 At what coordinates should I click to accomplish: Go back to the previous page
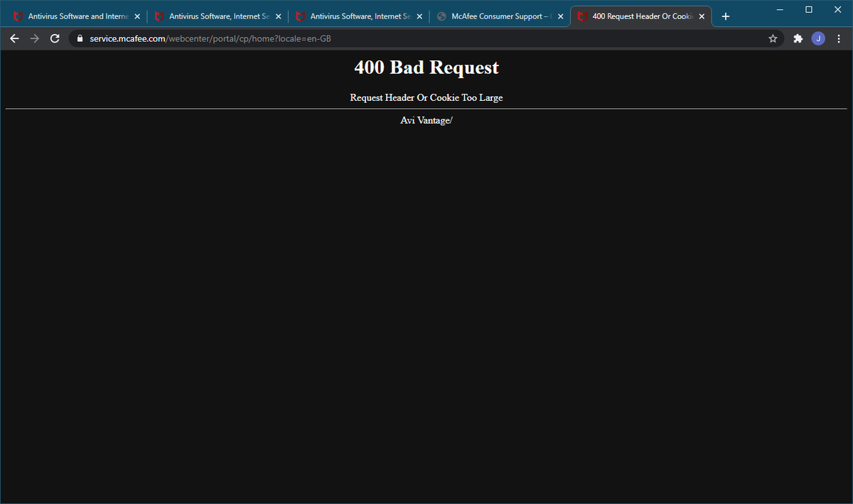coord(14,38)
